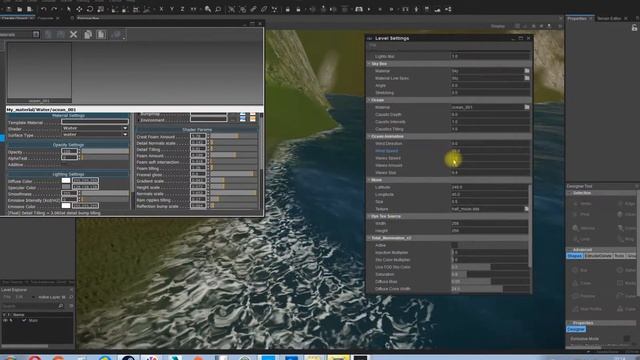The height and width of the screenshot is (360, 640).
Task: Pick the Move tool in top toolbar
Action: (79, 9)
